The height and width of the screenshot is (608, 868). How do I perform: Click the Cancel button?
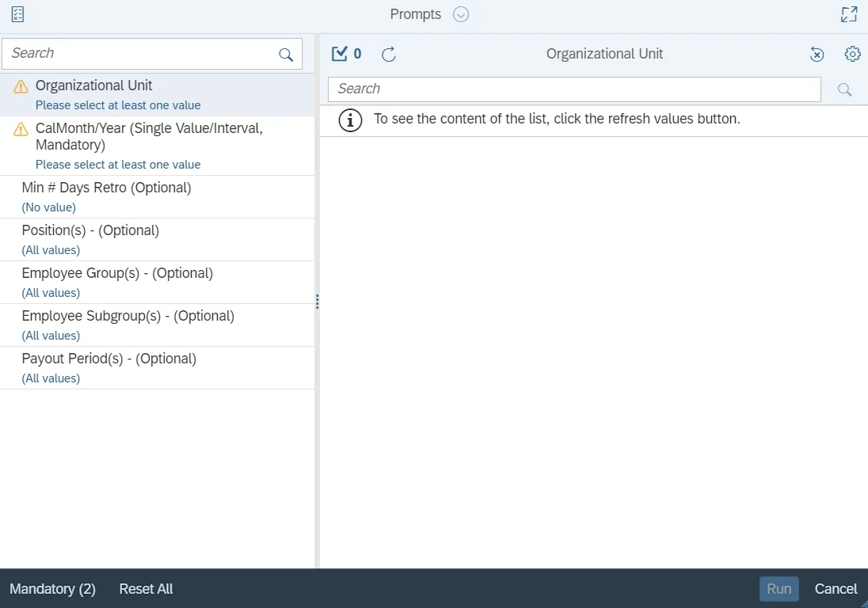coord(836,589)
